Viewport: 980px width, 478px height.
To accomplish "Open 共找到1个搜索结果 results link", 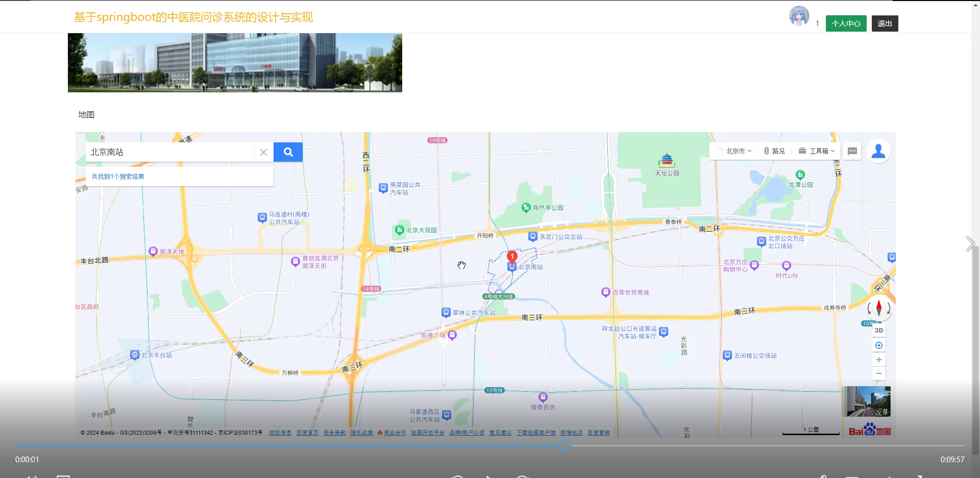I will click(118, 177).
